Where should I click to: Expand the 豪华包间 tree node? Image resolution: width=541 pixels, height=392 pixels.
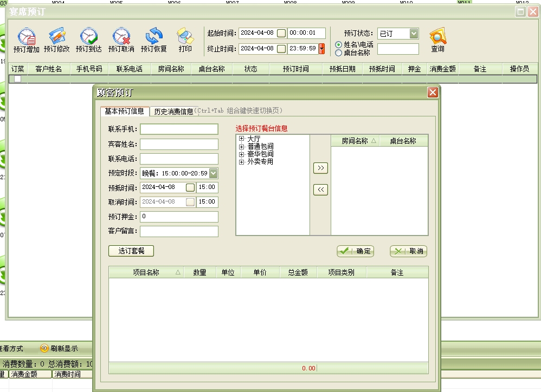[x=242, y=154]
